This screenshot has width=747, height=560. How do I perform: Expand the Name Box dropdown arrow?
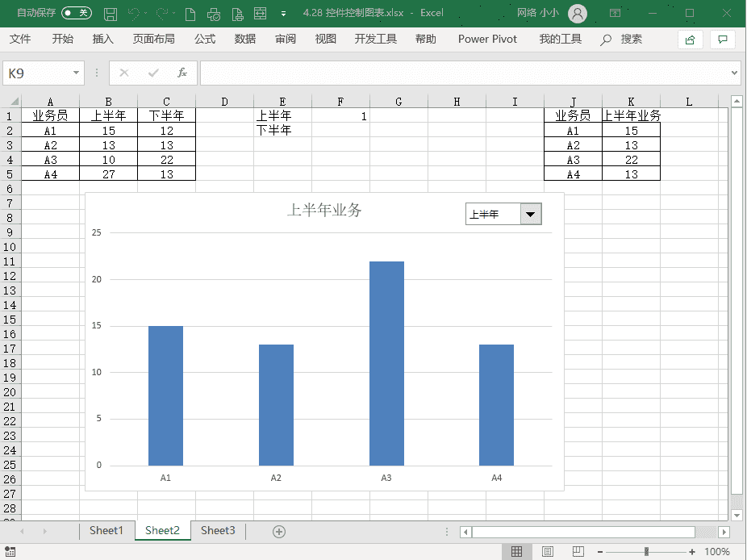pos(76,73)
